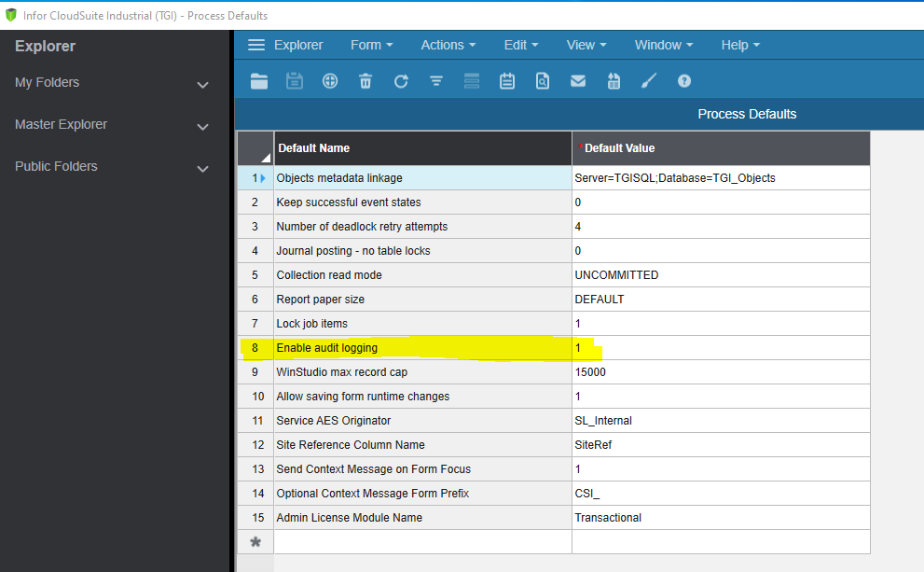This screenshot has height=572, width=924.
Task: Select 'WinStudio max record cap' cell
Action: click(422, 372)
